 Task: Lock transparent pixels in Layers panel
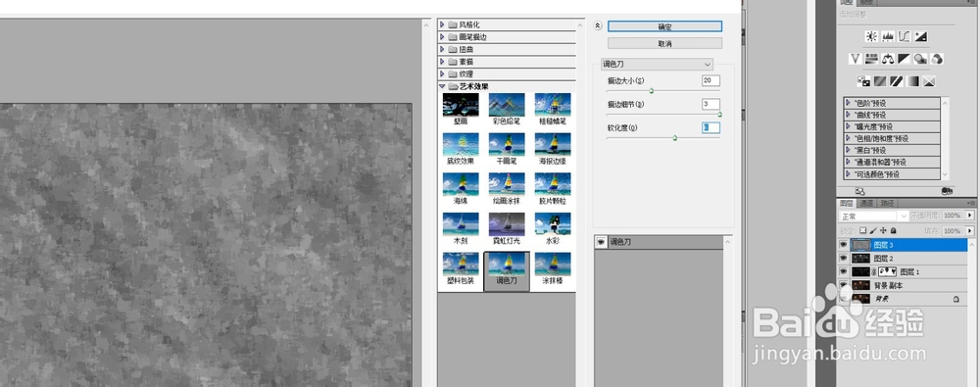click(x=863, y=231)
